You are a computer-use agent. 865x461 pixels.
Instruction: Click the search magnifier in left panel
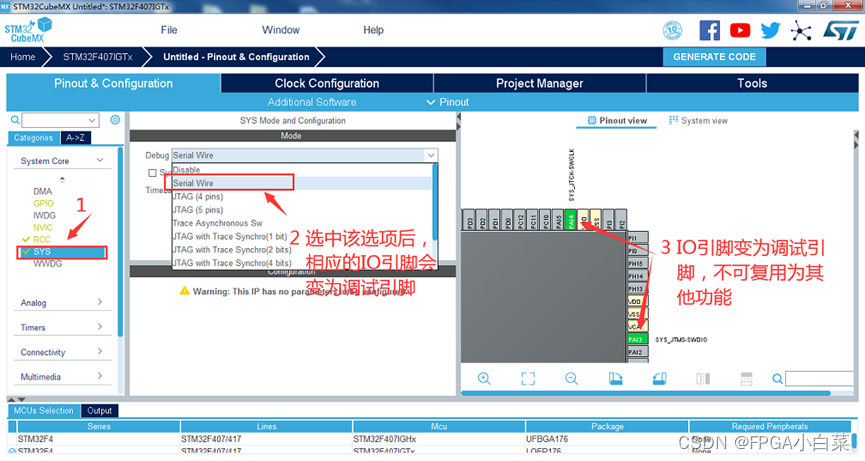point(15,120)
